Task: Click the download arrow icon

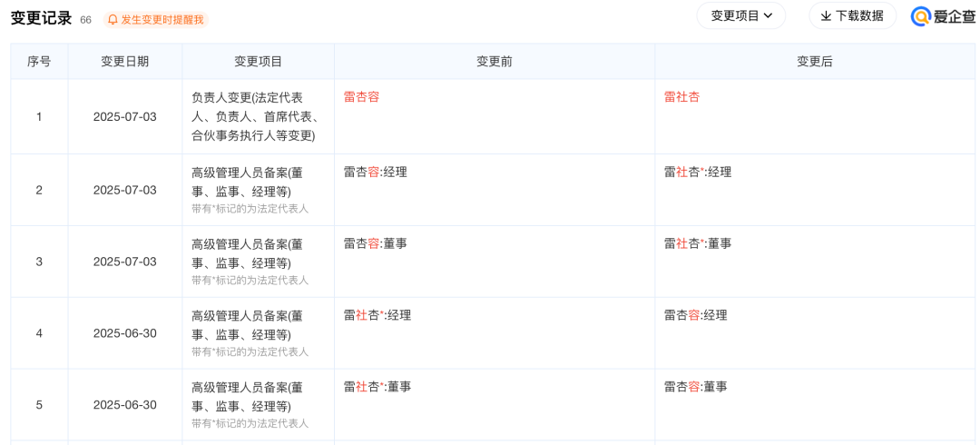Action: (x=826, y=15)
